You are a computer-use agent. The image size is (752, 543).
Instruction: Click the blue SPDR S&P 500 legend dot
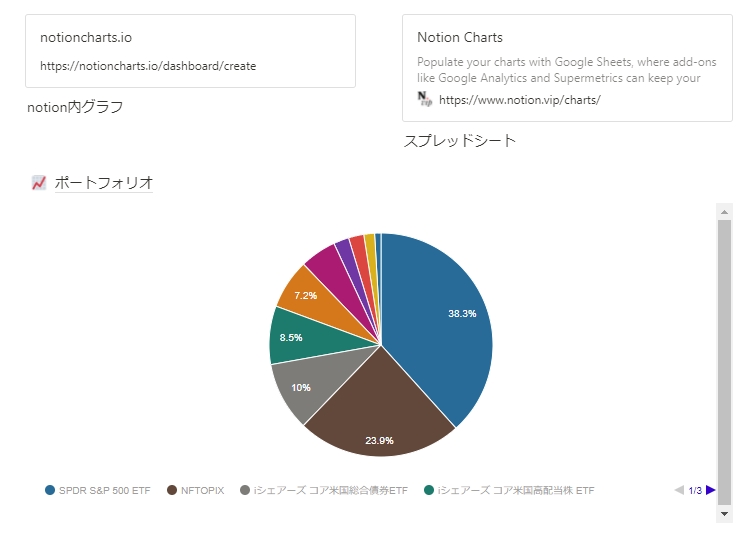click(x=50, y=490)
